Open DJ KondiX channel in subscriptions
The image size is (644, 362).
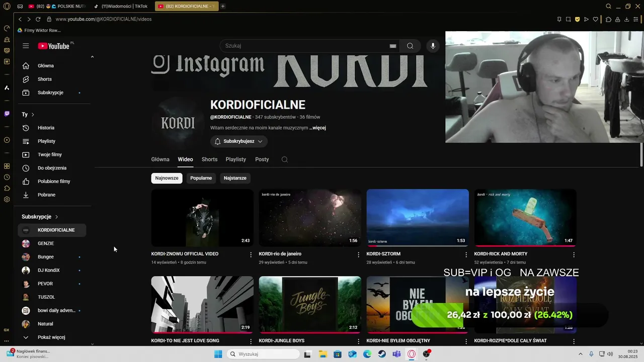[x=52, y=270]
